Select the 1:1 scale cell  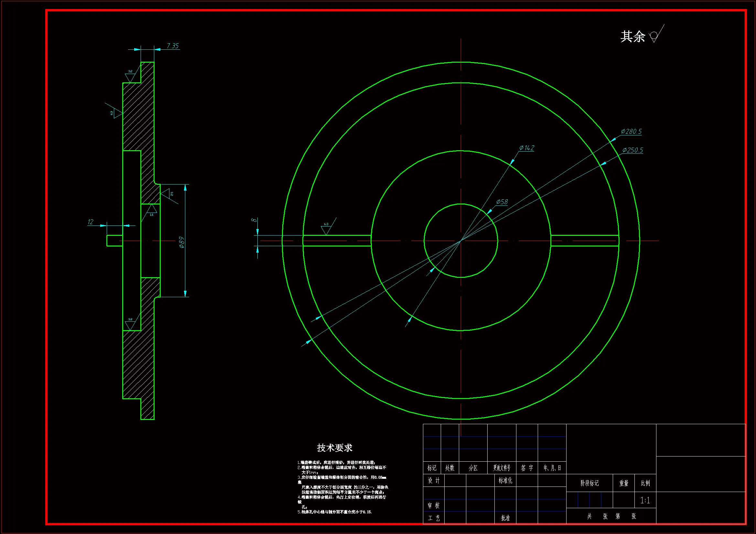(x=645, y=500)
